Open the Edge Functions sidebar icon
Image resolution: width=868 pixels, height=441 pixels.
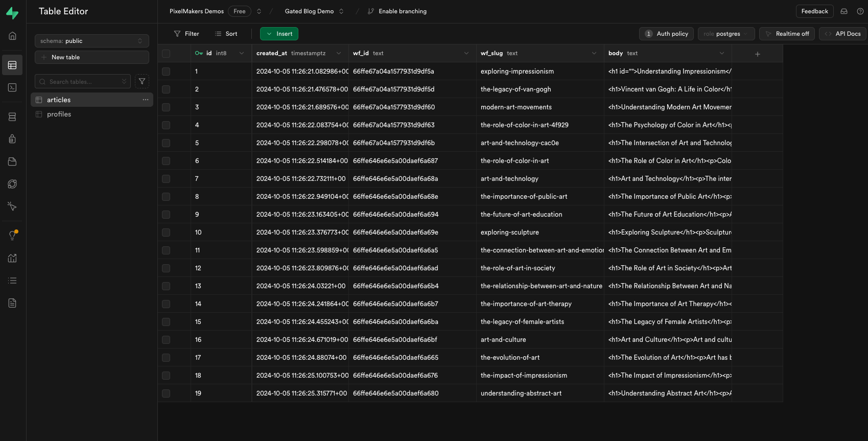point(12,184)
